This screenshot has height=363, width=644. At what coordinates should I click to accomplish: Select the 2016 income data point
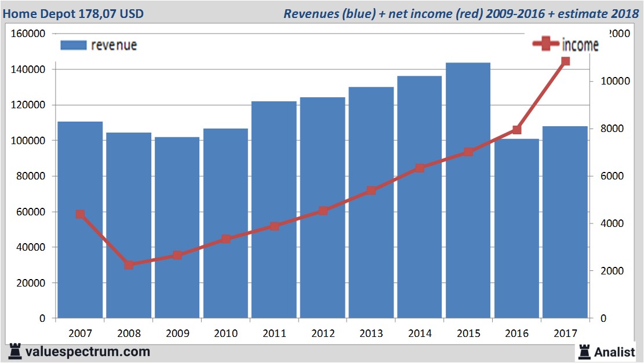[516, 130]
